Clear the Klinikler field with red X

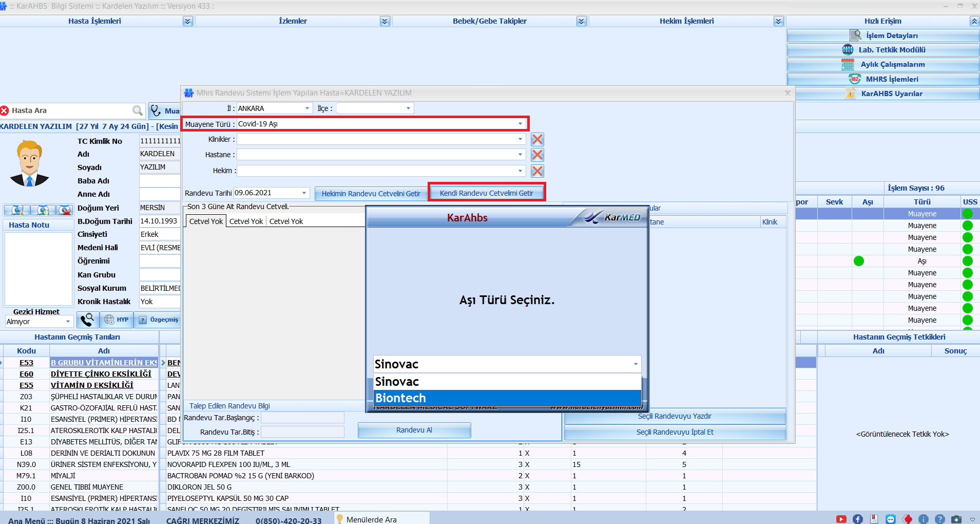pos(537,139)
